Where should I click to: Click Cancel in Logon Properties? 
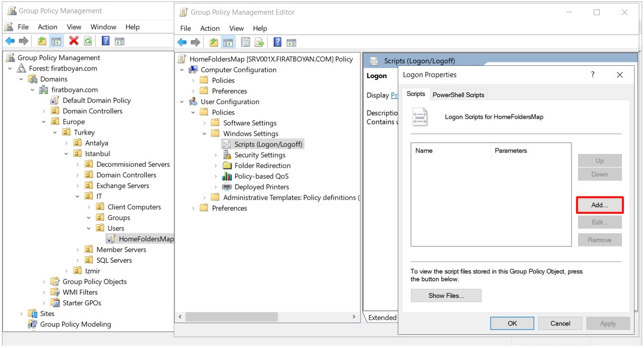pos(560,323)
